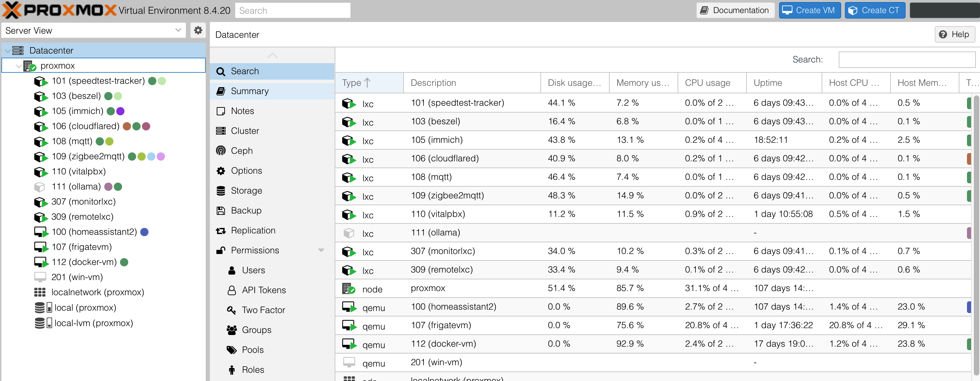Click the resource table Search input field
Screen dimensions: 980x381
point(907,59)
